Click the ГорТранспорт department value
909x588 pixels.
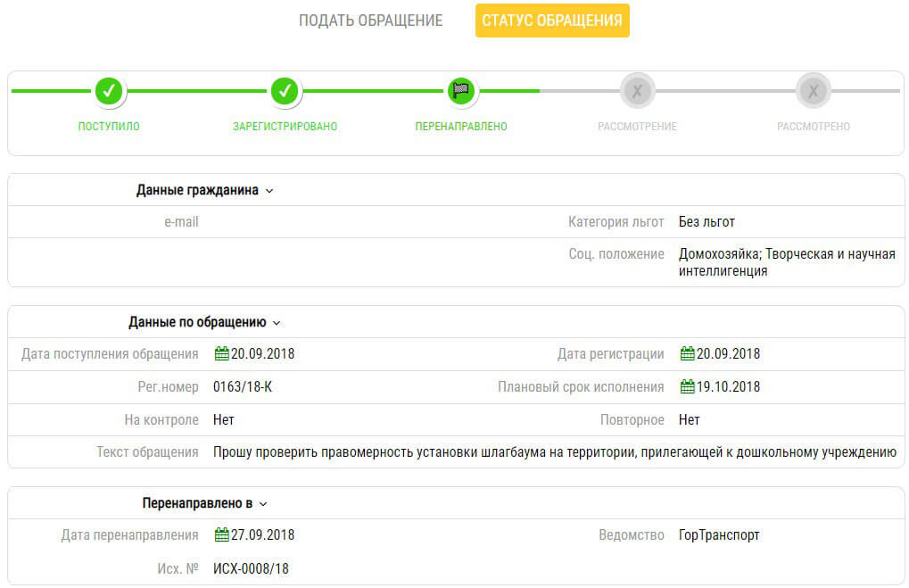(x=719, y=534)
